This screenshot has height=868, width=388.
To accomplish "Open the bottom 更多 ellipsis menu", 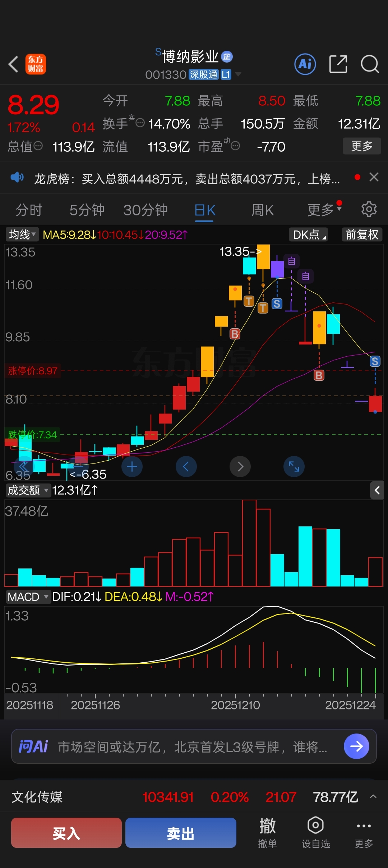I will pyautogui.click(x=364, y=832).
